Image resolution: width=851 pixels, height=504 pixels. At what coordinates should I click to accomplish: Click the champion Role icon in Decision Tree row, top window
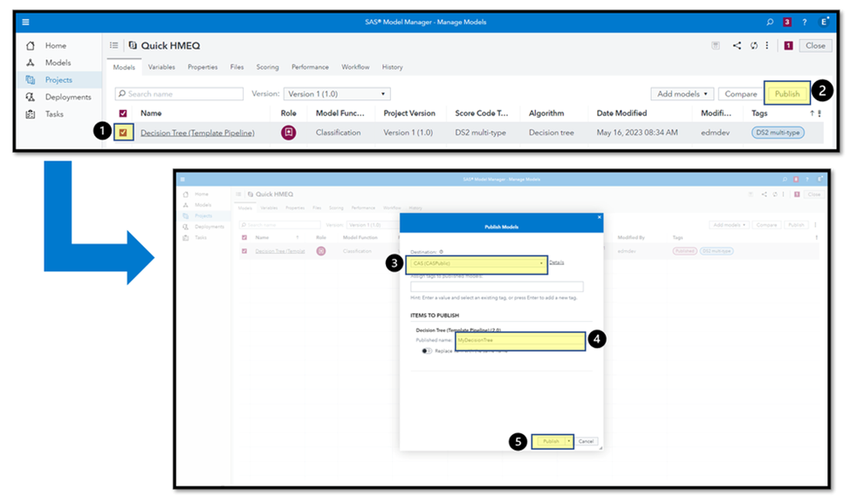tap(289, 133)
